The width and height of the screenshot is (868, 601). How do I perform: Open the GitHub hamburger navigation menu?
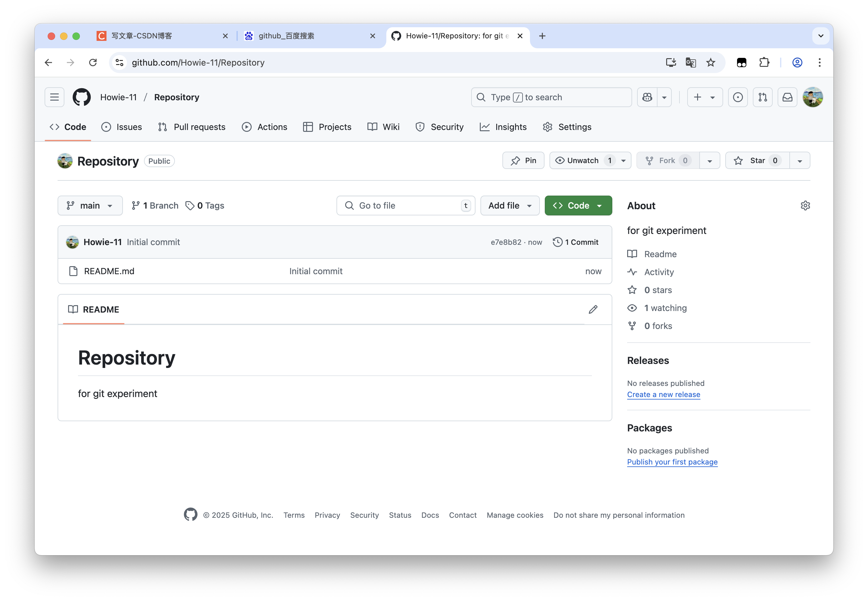tap(54, 97)
